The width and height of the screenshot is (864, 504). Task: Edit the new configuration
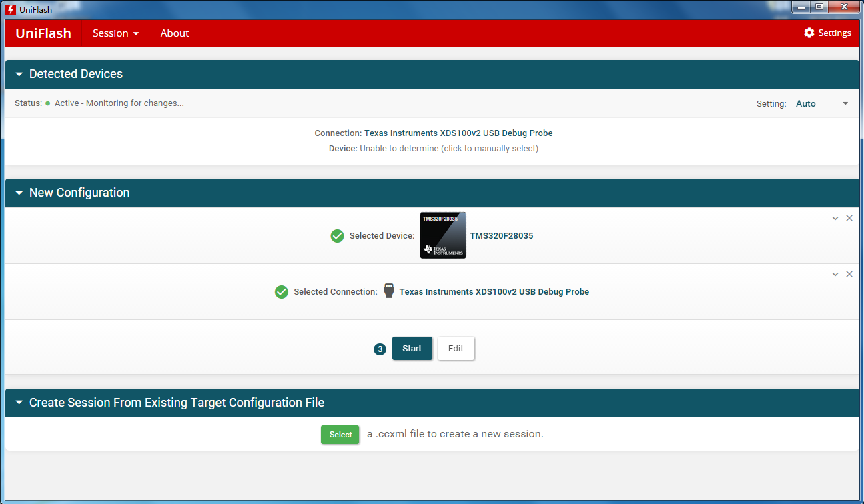[456, 349]
